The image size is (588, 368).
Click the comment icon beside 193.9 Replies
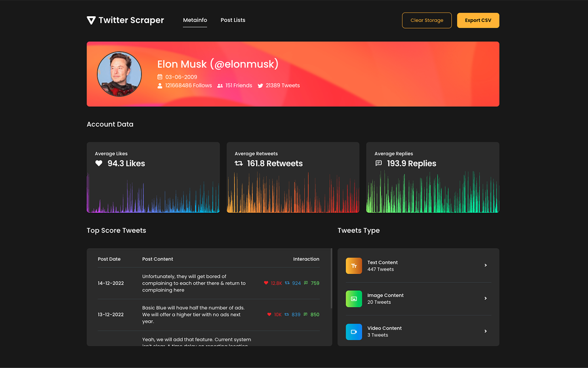pyautogui.click(x=379, y=163)
